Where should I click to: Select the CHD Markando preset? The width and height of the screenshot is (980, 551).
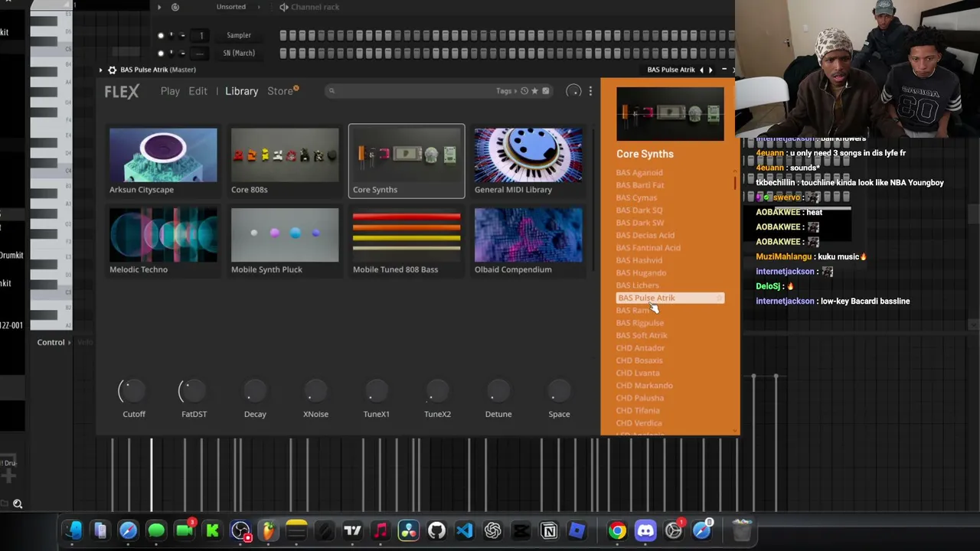coord(644,386)
